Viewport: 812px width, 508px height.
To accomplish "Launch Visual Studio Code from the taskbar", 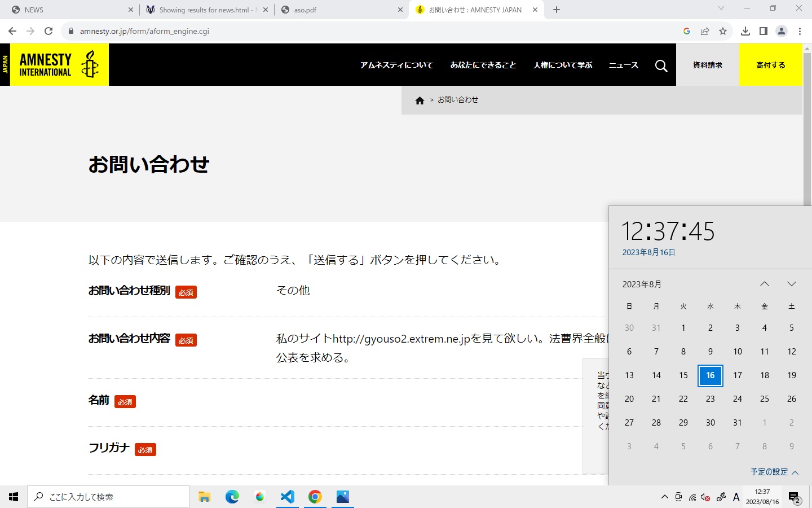I will 288,496.
